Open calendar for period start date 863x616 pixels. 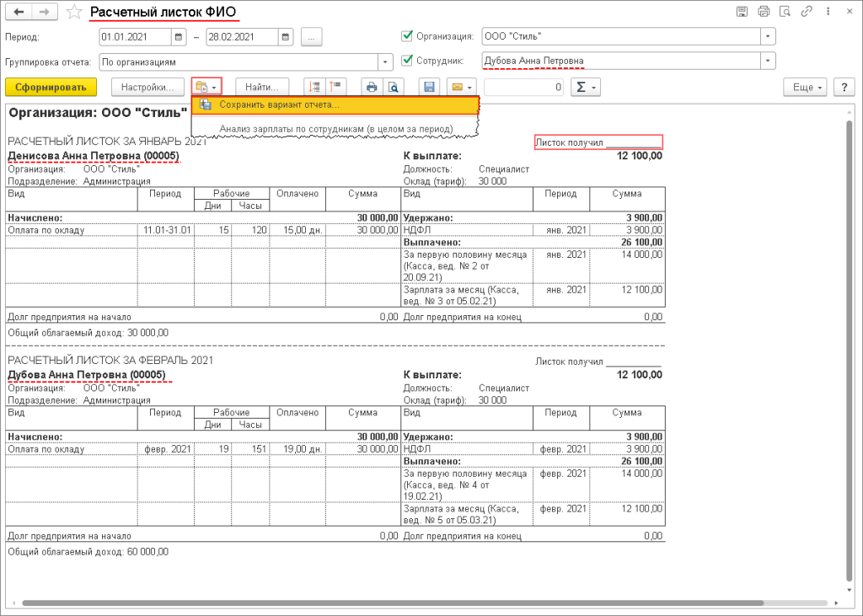click(178, 37)
